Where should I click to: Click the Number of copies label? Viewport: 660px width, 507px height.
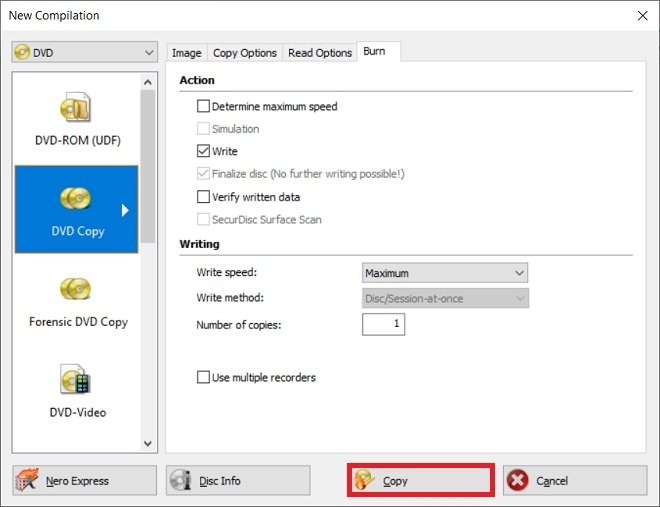[239, 325]
